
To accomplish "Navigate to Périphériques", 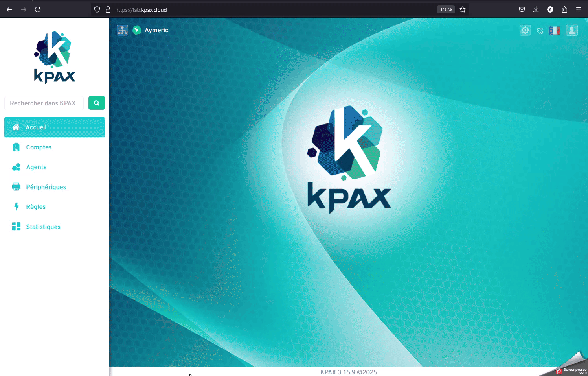I will (46, 187).
